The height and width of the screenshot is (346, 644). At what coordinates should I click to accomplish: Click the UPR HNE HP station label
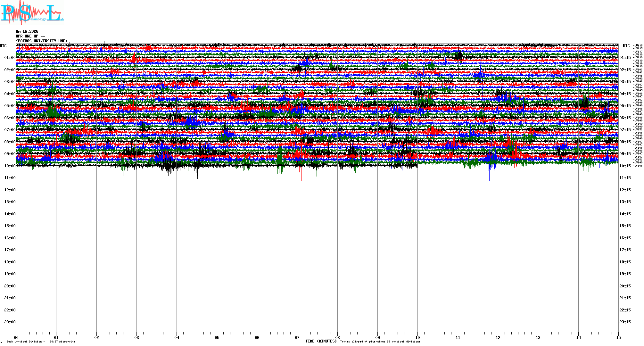coord(30,36)
